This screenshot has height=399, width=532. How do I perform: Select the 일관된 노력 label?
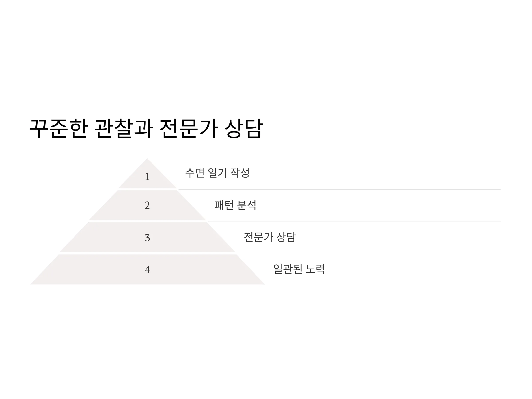pyautogui.click(x=299, y=269)
